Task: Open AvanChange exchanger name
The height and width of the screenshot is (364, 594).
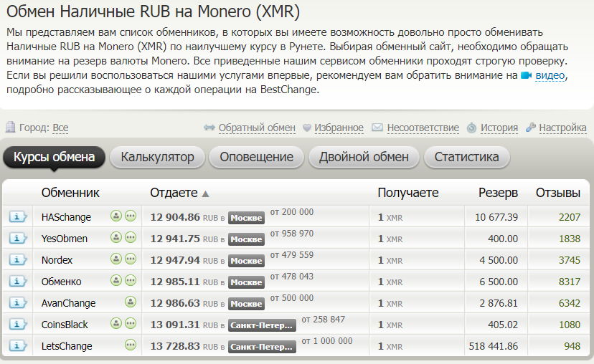Action: pos(69,304)
